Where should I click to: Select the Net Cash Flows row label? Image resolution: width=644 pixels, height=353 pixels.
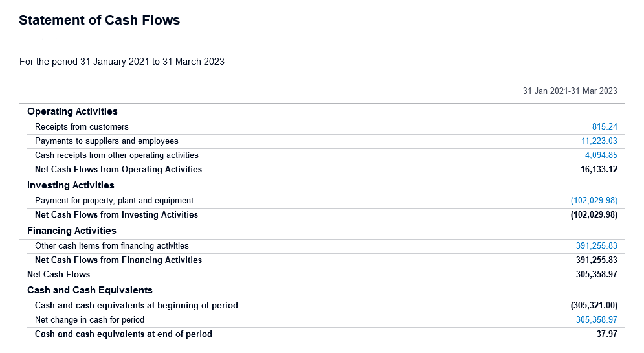pyautogui.click(x=58, y=275)
